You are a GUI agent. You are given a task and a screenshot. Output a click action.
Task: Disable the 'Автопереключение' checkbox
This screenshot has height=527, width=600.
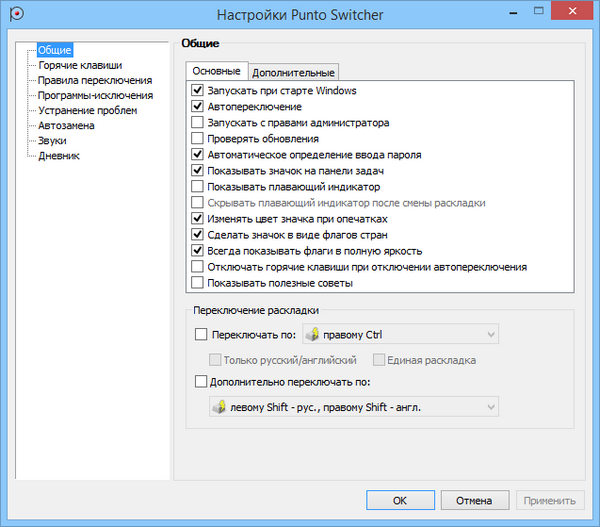(197, 107)
